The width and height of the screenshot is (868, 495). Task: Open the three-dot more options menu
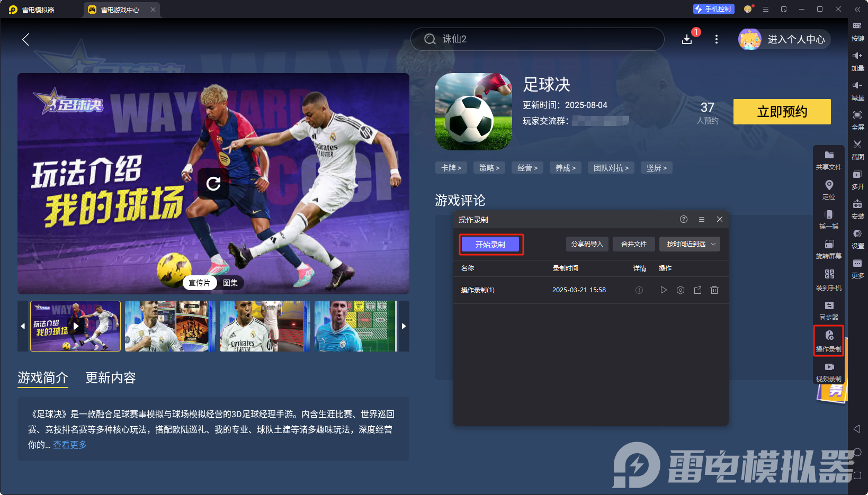(x=717, y=39)
